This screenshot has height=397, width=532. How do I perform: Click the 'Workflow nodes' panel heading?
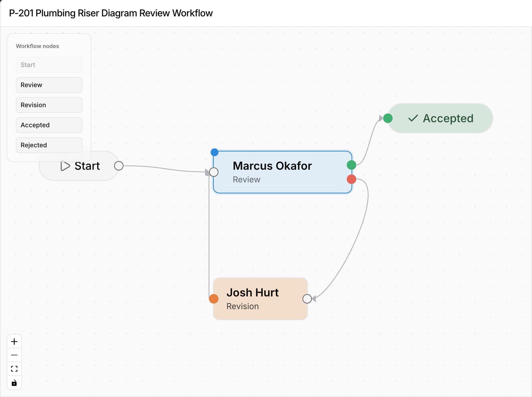point(37,46)
